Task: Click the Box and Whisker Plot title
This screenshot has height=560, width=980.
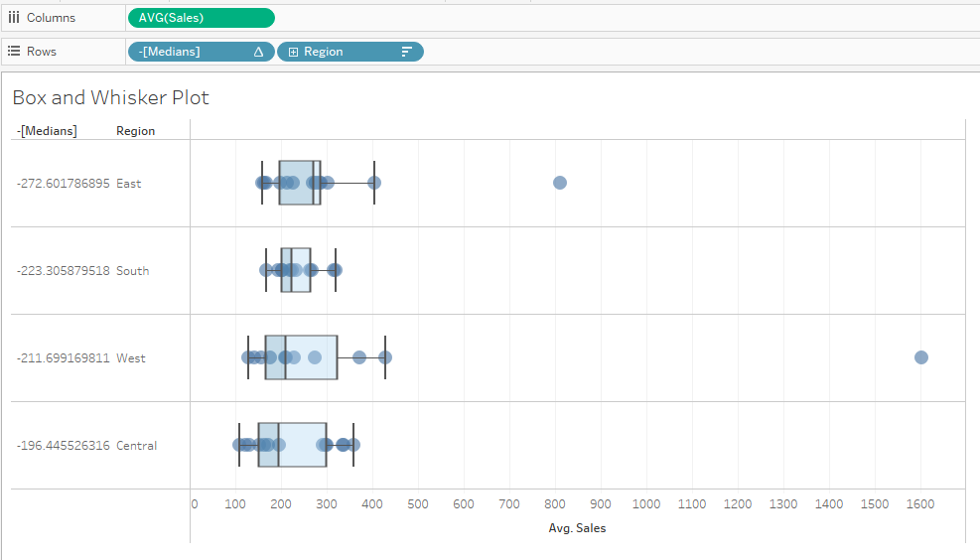Action: point(111,97)
